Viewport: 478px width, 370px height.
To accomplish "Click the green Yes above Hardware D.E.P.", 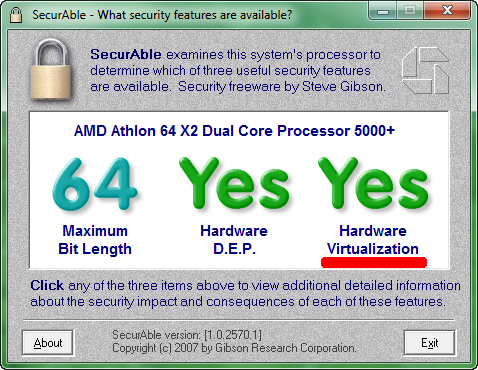I will point(234,183).
